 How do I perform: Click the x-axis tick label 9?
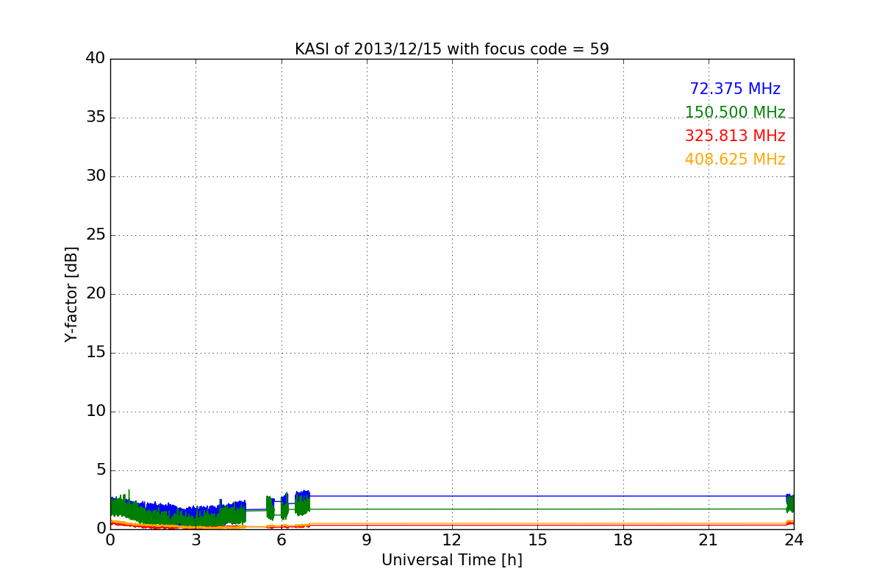[x=367, y=540]
